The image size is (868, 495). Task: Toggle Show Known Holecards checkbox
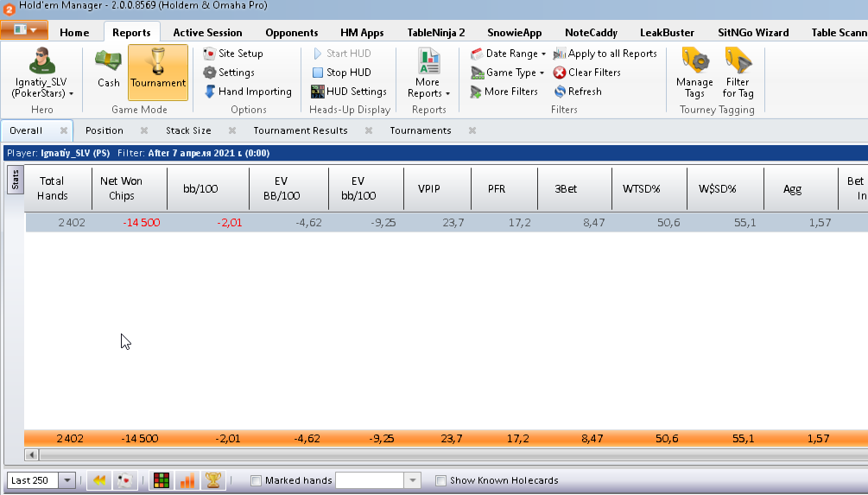[440, 480]
